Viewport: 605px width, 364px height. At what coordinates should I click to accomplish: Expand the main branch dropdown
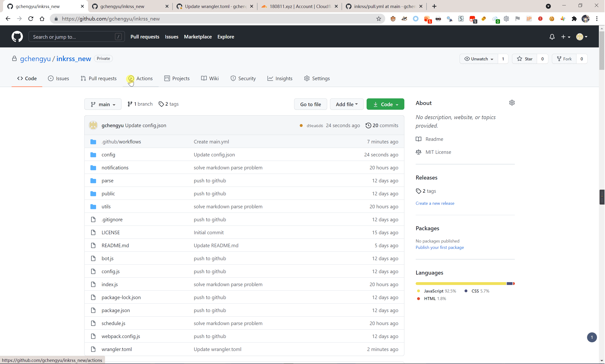click(103, 104)
